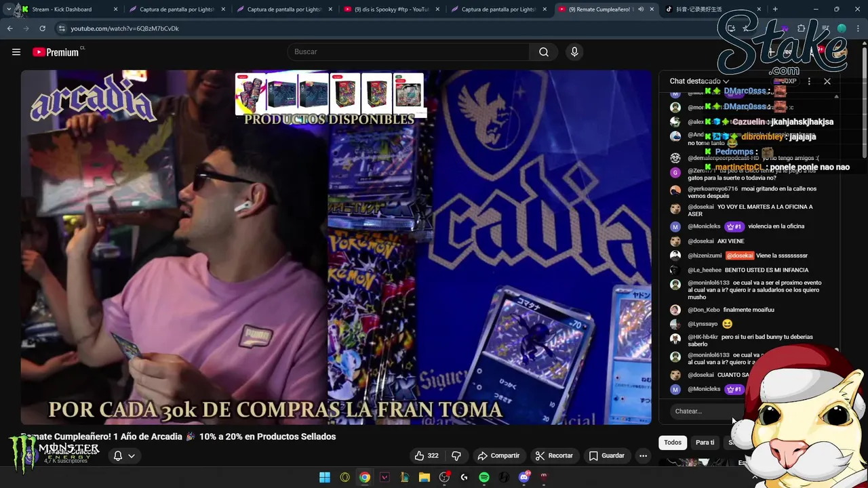868x488 pixels.
Task: Open live chat three-dot options menu
Action: coord(809,81)
